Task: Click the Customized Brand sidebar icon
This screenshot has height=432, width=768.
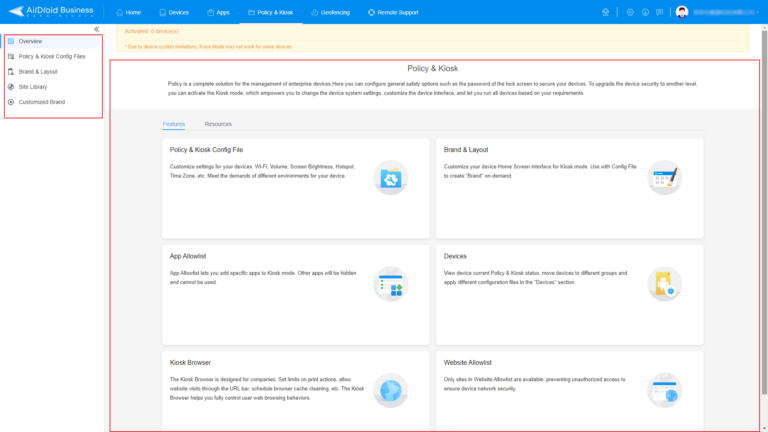Action: click(11, 102)
